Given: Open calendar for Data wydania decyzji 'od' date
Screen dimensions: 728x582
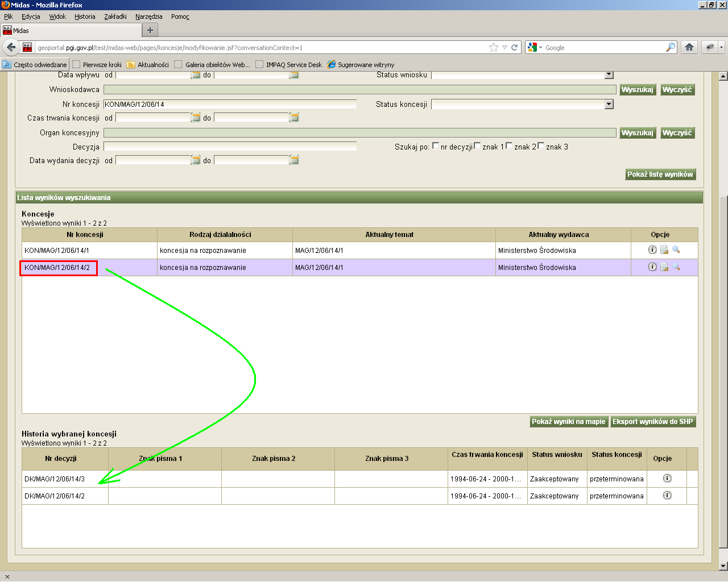Looking at the screenshot, I should coord(196,160).
